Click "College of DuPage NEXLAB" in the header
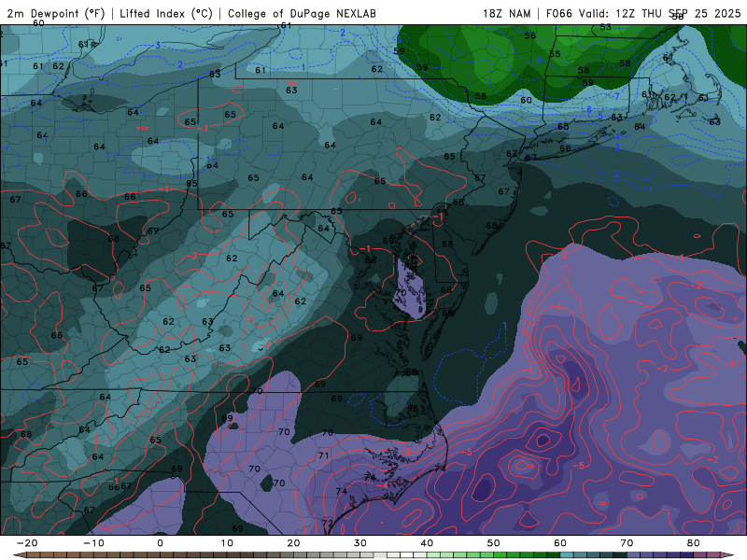Screen dimensions: 747x560 pos(302,13)
